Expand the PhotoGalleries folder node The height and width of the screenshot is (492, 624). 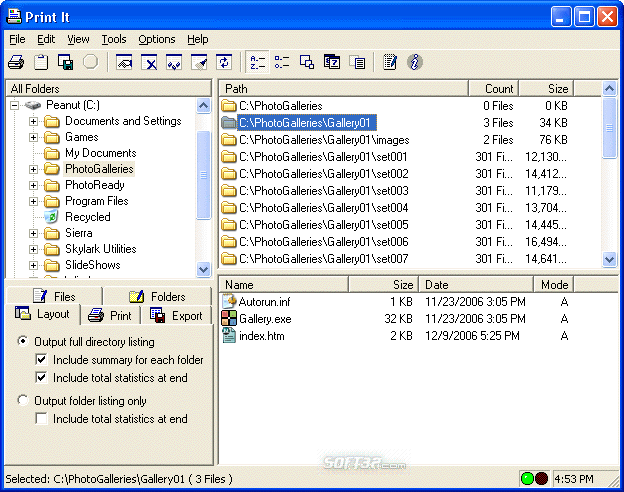coord(33,169)
